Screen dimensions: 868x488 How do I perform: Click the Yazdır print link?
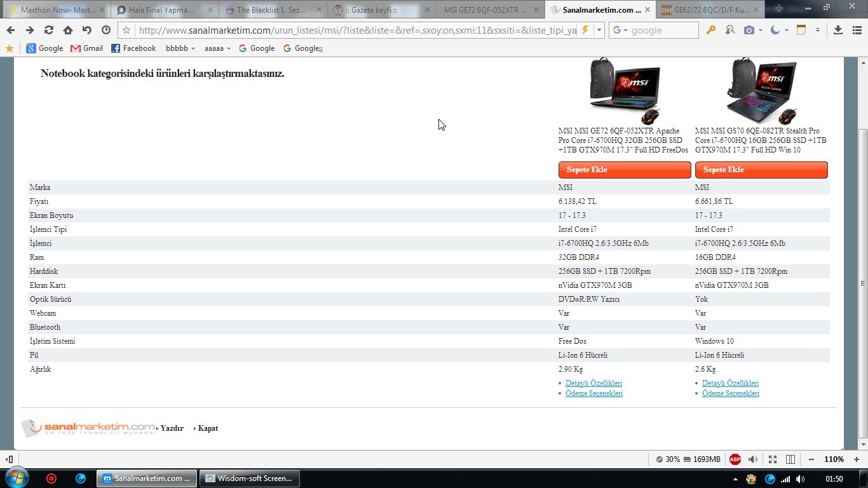tap(172, 428)
